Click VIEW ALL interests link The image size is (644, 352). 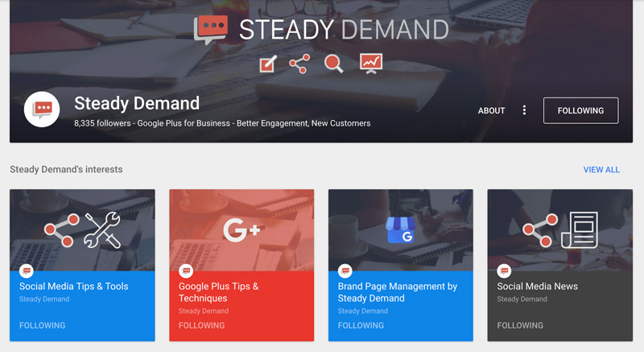[x=601, y=170]
